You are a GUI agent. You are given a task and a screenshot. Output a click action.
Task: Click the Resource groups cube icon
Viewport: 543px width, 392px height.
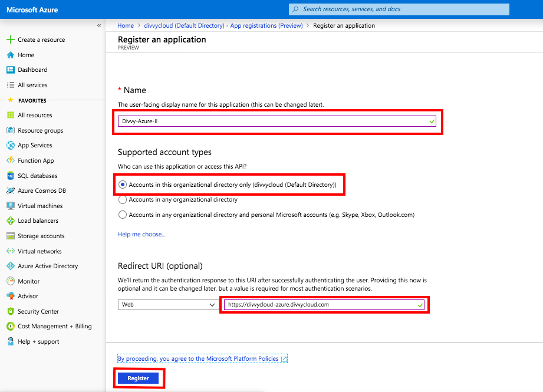coord(11,130)
